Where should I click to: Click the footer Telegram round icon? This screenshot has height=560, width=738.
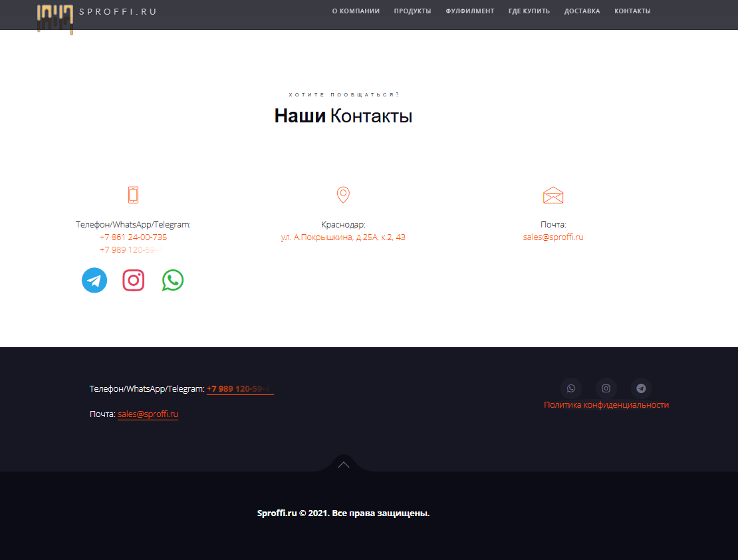click(x=641, y=388)
